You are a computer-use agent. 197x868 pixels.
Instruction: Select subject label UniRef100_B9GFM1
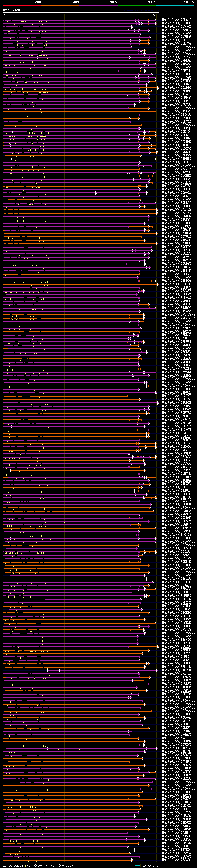click(177, 189)
